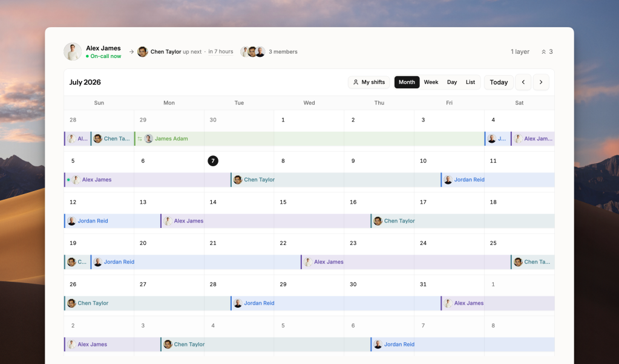Click short 'C...' shift on July 19
619x364 pixels.
(77, 262)
